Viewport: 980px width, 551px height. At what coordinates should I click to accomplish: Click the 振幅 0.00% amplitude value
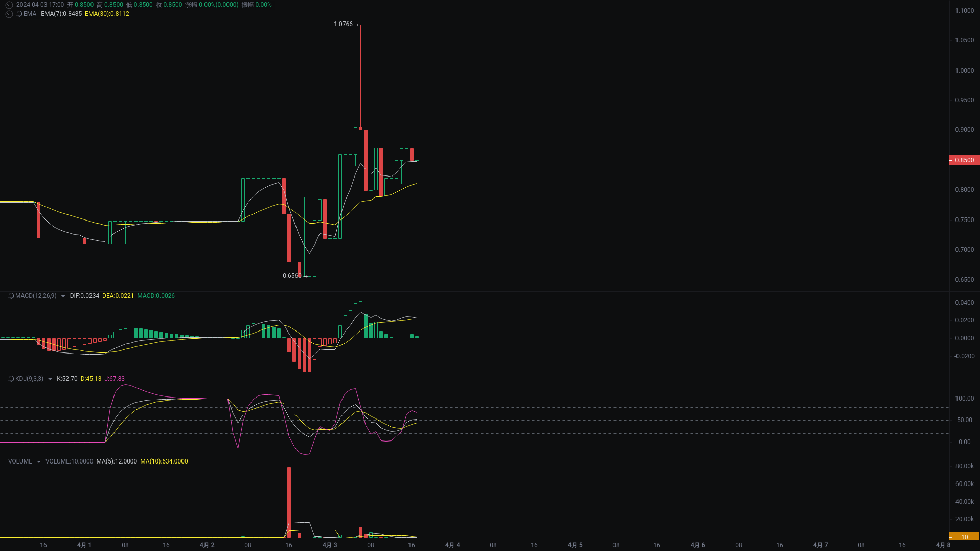click(257, 5)
